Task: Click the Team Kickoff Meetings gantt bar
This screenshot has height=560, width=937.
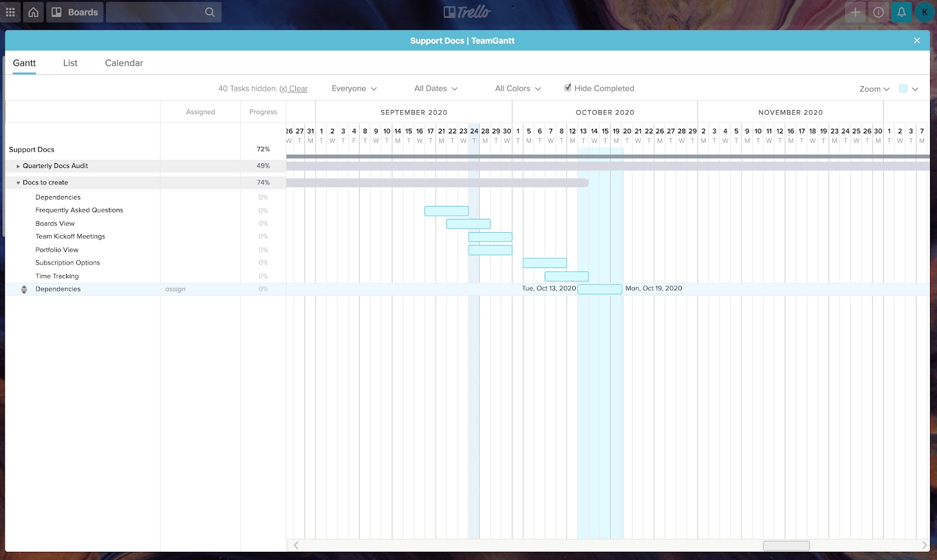Action: [x=490, y=237]
